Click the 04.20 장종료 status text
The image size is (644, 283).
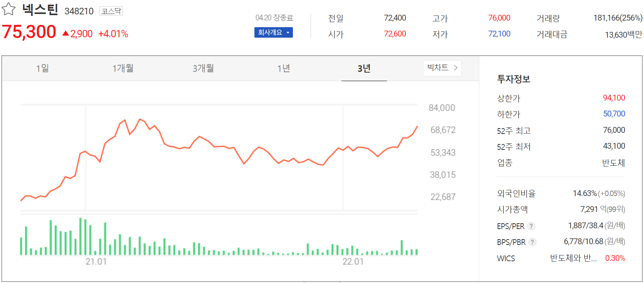point(274,18)
